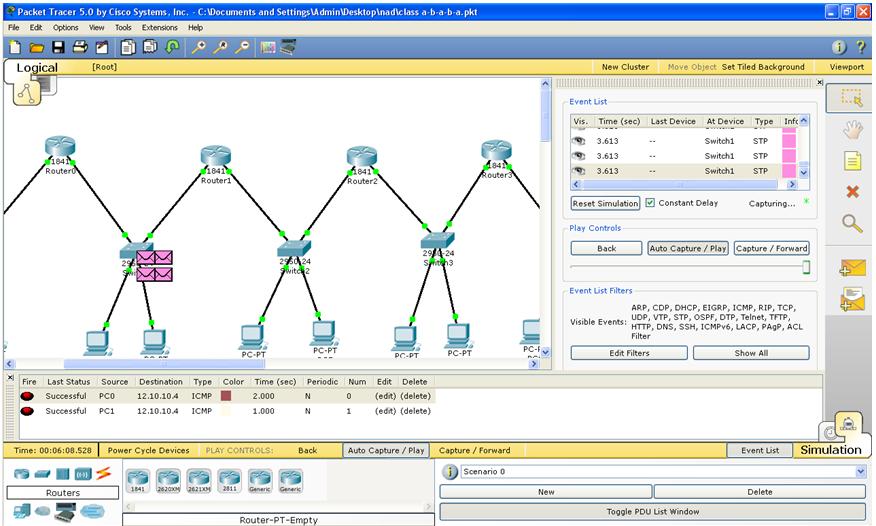Select the Connections lightning bolt icon

(103, 474)
